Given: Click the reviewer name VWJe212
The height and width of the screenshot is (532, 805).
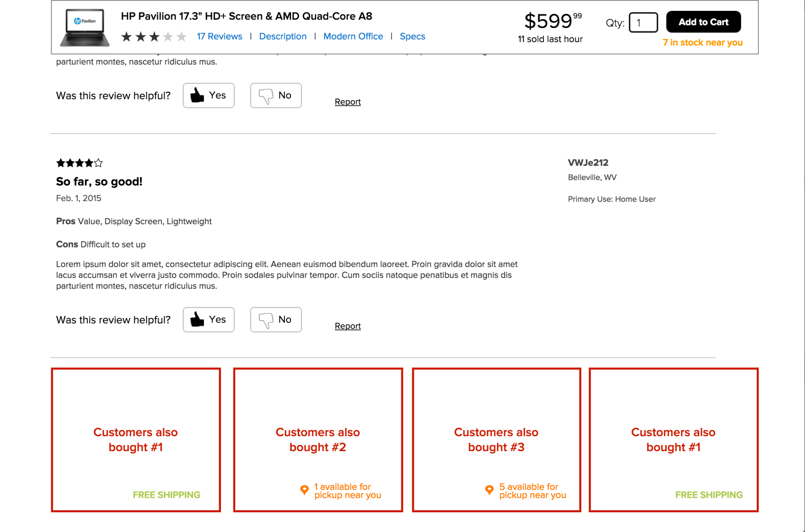Looking at the screenshot, I should tap(588, 163).
